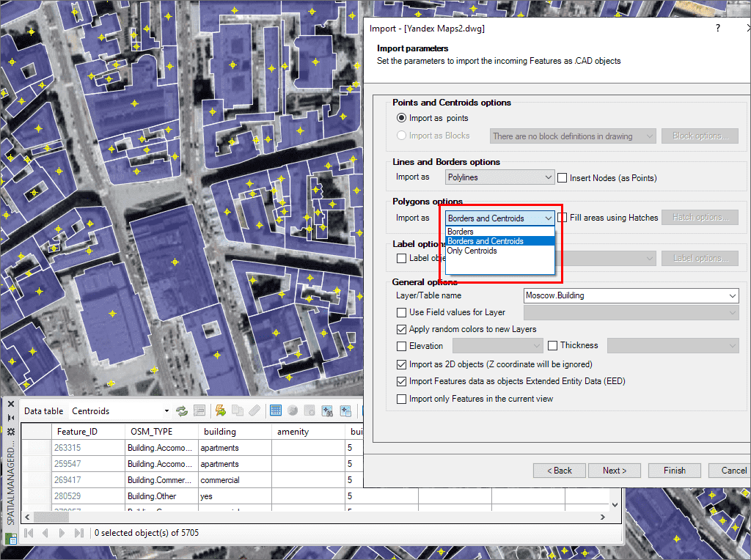Select Building.Other cell in row 280529
The height and width of the screenshot is (560, 751).
[x=161, y=496]
